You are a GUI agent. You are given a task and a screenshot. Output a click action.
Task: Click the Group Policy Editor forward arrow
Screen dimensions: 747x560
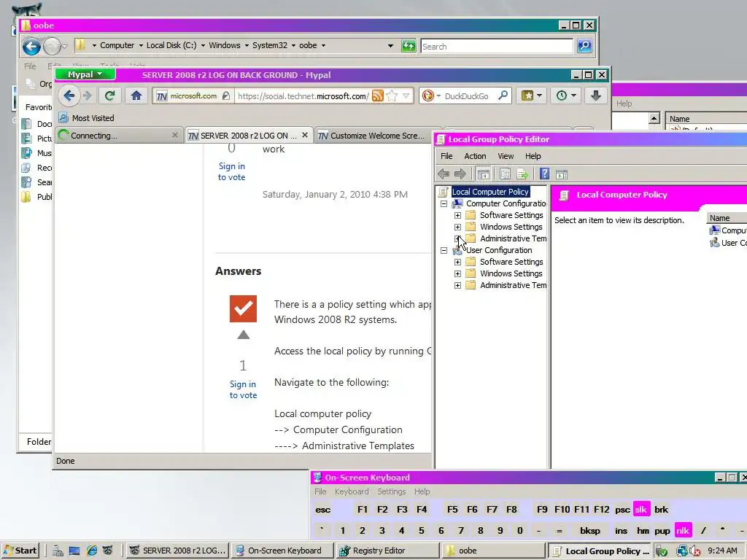point(460,174)
